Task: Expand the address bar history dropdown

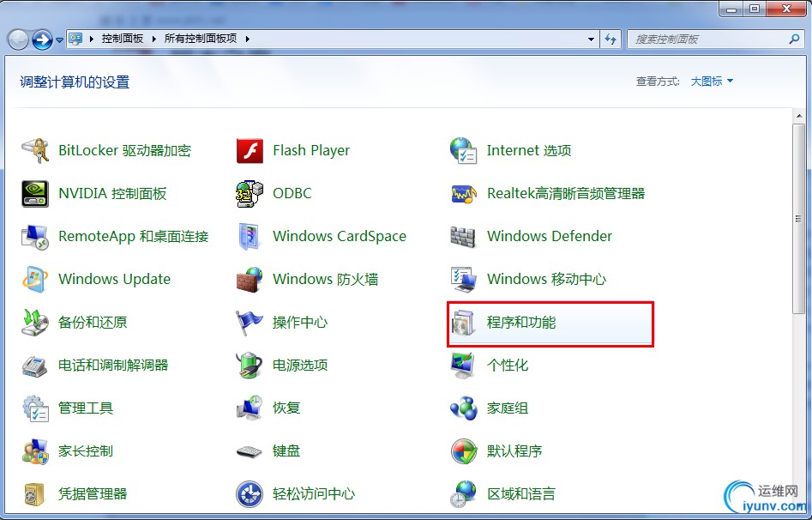Action: 591,39
